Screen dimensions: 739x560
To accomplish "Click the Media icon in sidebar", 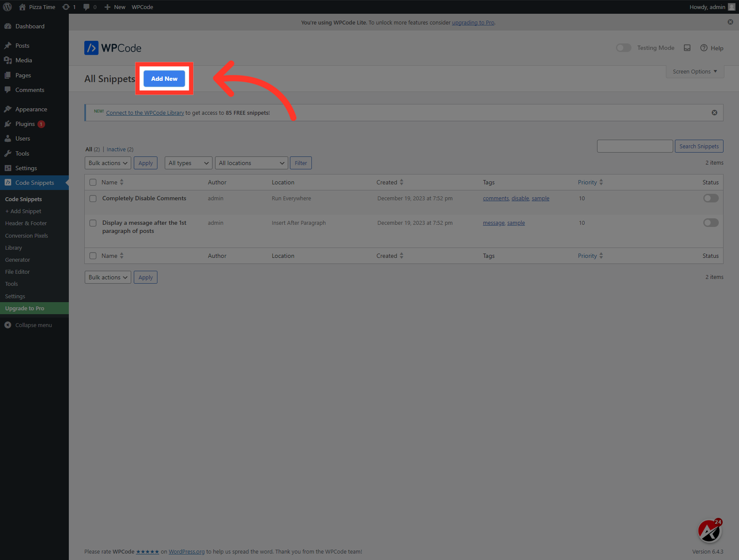I will (8, 60).
